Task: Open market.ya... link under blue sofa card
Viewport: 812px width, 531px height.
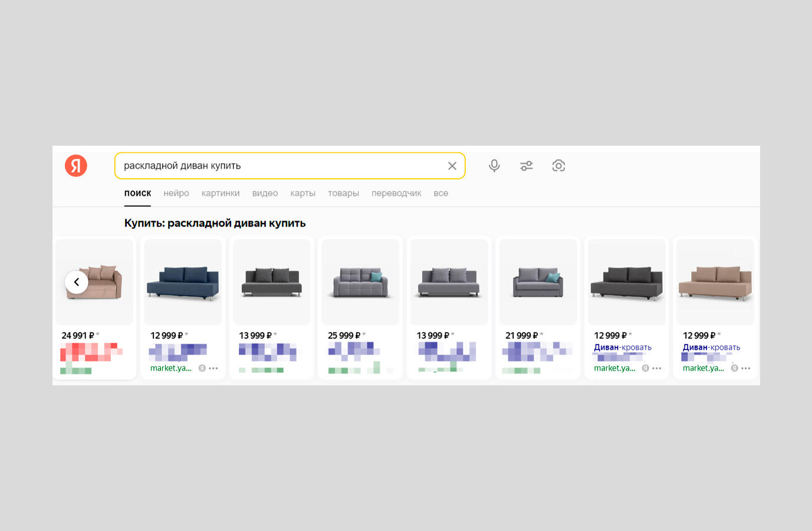Action: point(171,368)
